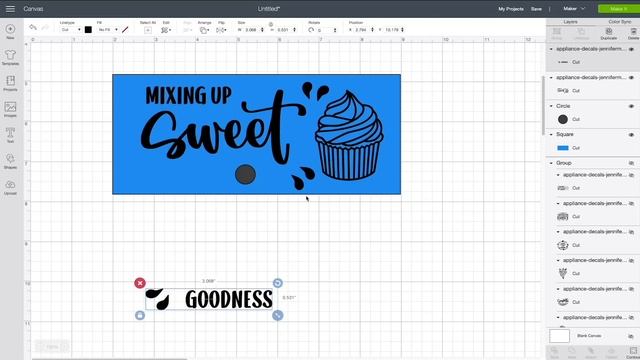Viewport: 640px width, 360px height.
Task: Show the hidden Group layer
Action: pos(631,163)
